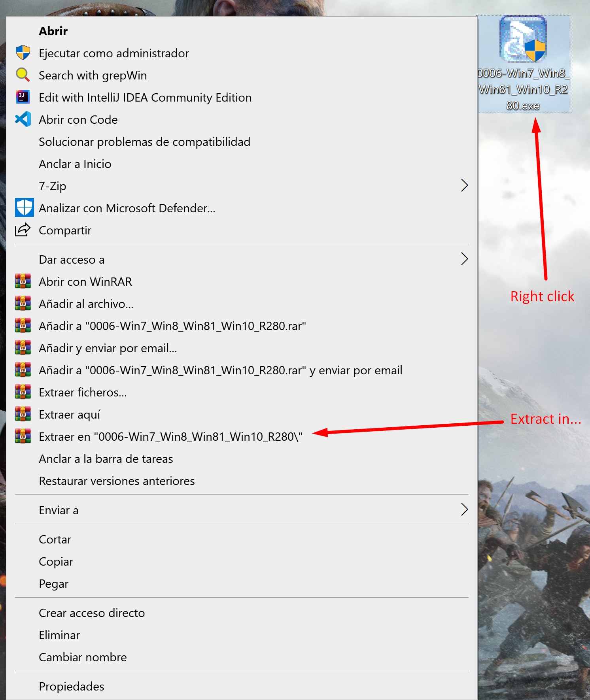Expand the 7-Zip submenu arrow
590x700 pixels.
465,185
